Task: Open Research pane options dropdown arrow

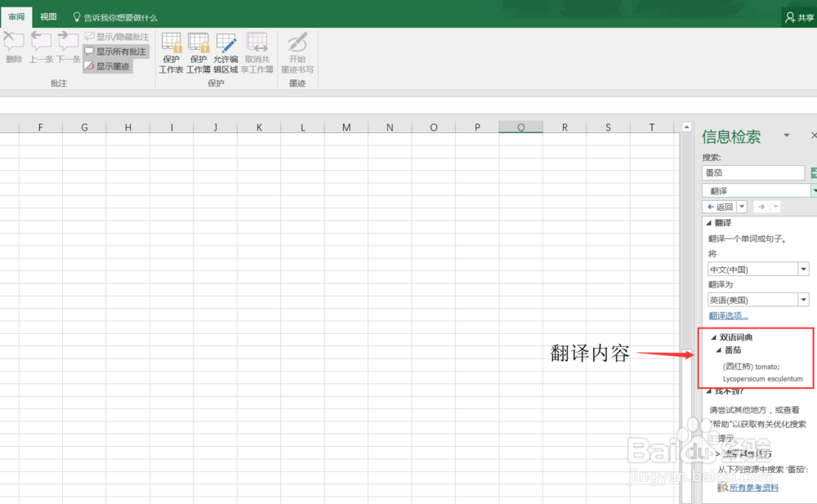Action: click(786, 136)
